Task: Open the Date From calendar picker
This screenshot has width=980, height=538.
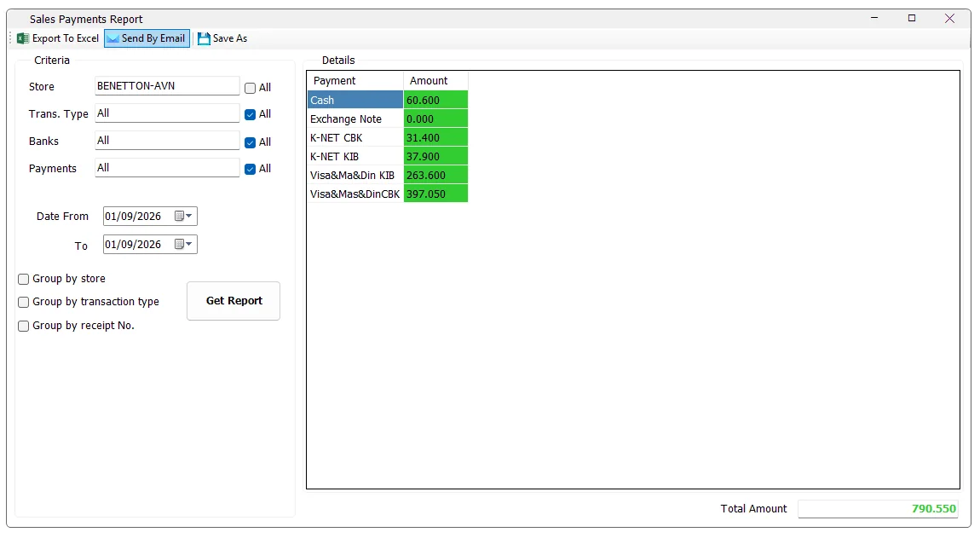Action: coord(183,217)
